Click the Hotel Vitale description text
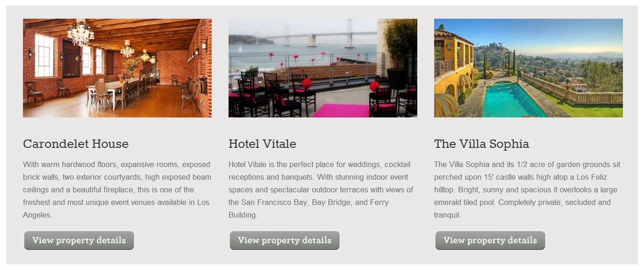 (321, 190)
